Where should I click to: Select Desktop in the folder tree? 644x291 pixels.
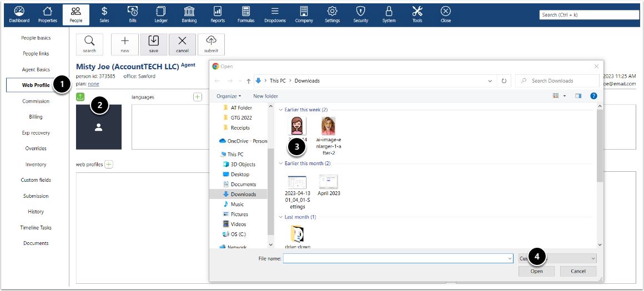click(240, 174)
